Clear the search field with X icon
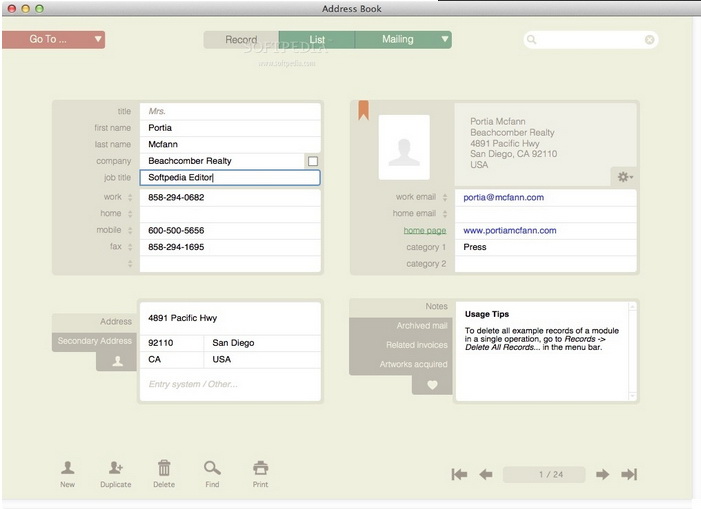 coord(650,40)
